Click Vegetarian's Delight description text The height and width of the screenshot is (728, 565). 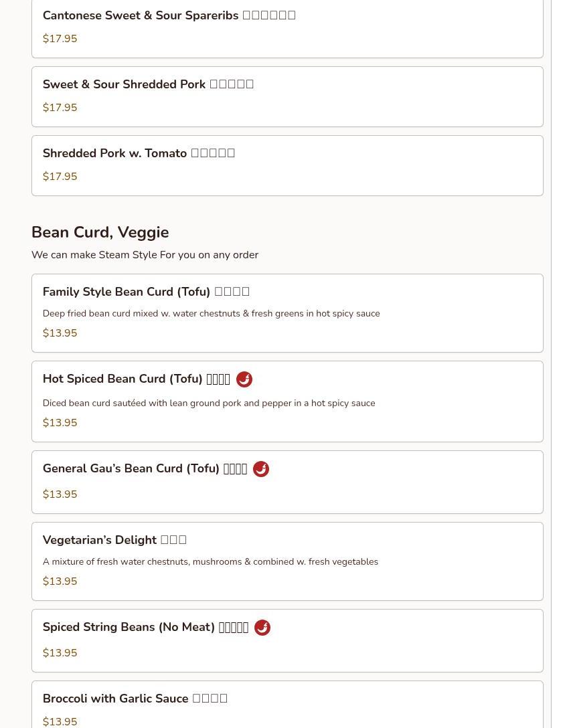tap(210, 562)
